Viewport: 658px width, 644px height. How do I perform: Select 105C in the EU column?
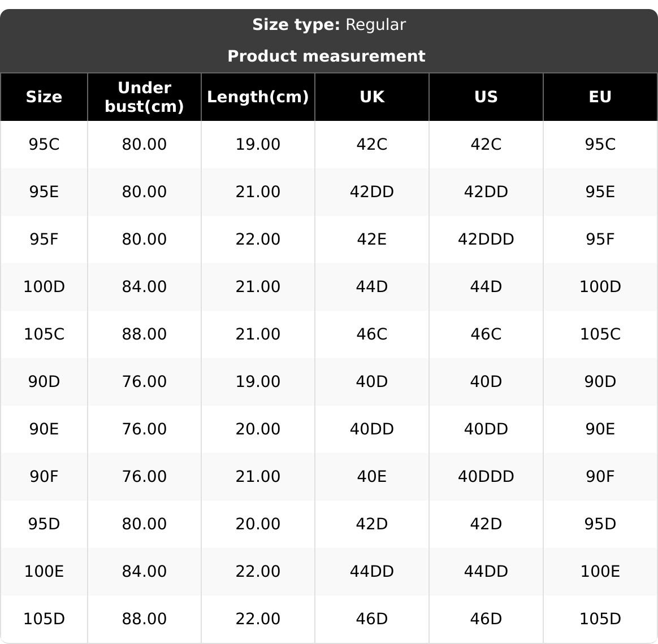pyautogui.click(x=600, y=334)
